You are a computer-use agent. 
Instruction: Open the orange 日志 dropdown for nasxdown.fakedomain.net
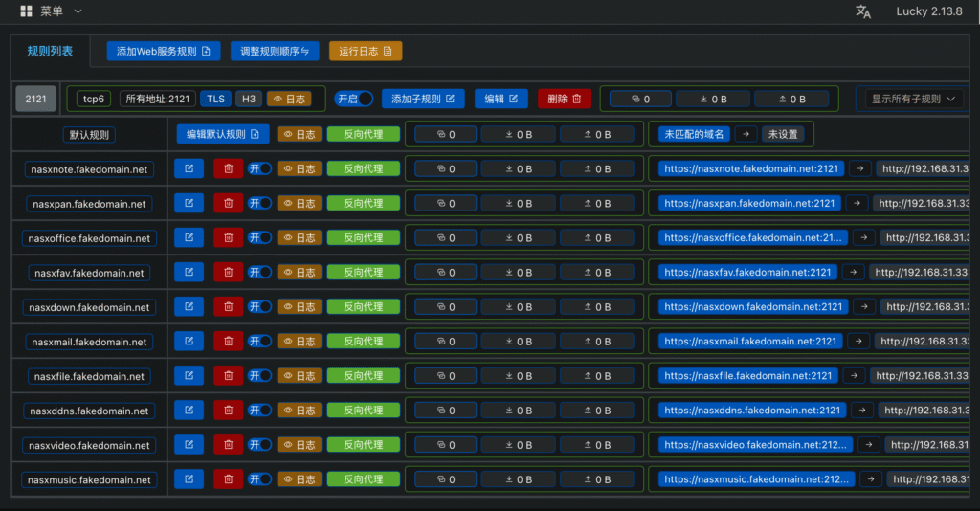[x=299, y=307]
